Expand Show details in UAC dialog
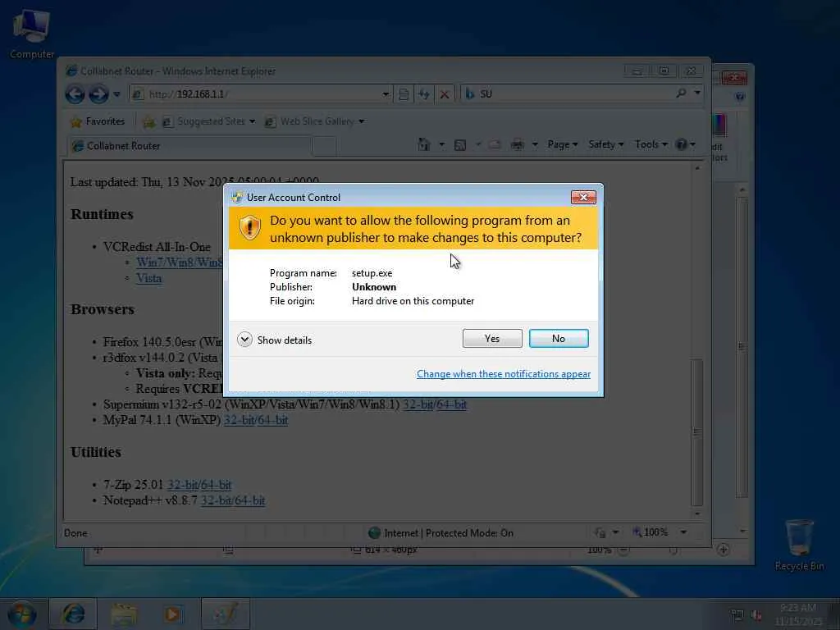The image size is (840, 630). coord(274,340)
